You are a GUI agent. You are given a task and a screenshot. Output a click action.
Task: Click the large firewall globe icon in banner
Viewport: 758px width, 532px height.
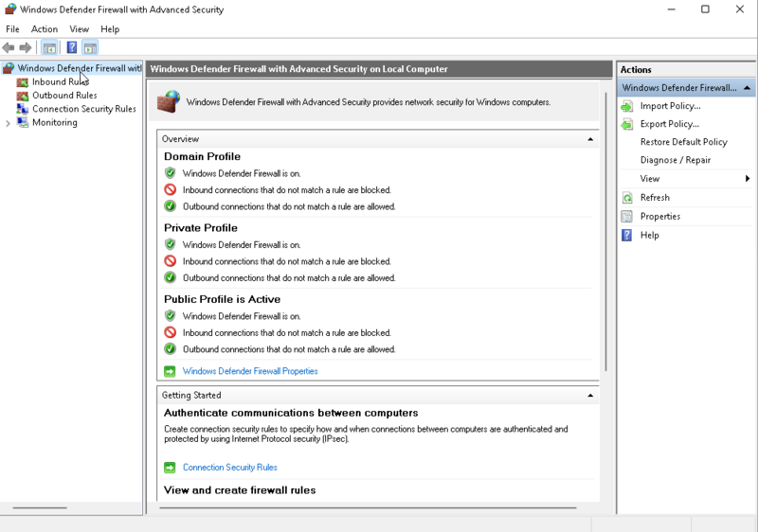169,101
